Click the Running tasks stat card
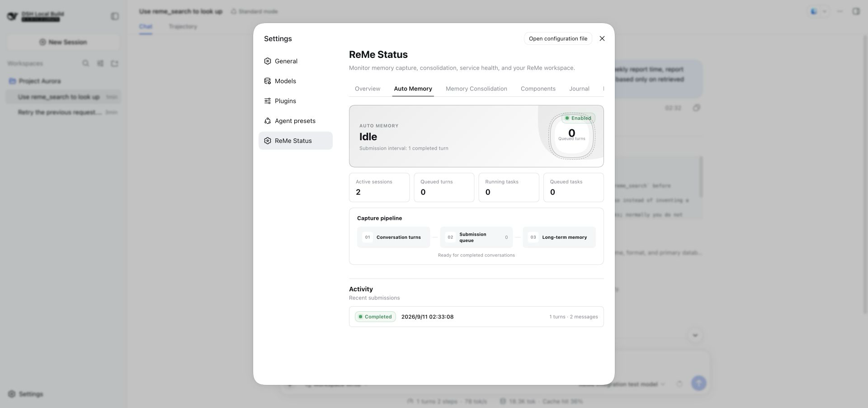The image size is (868, 408). tap(509, 187)
